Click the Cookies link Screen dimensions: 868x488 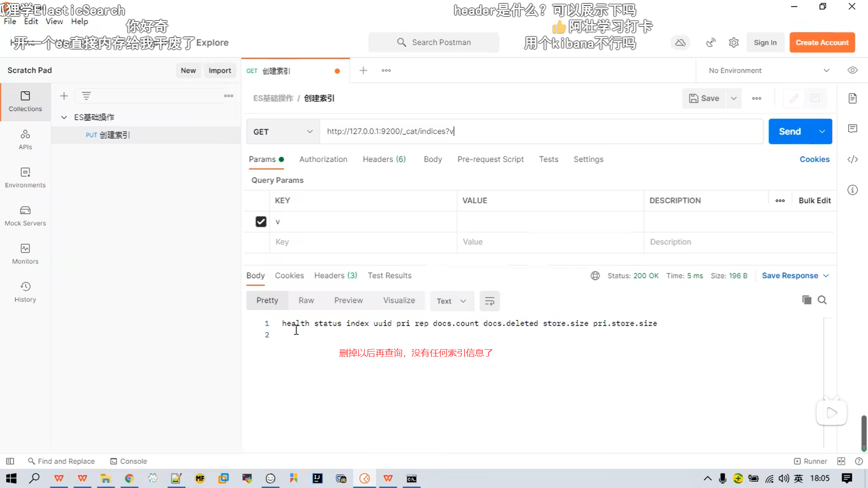pos(814,159)
